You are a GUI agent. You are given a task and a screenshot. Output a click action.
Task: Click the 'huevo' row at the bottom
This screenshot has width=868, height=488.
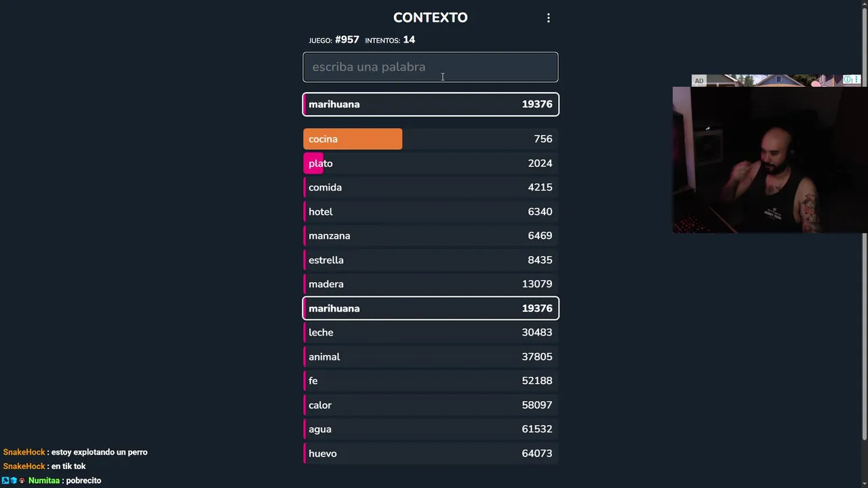431,453
